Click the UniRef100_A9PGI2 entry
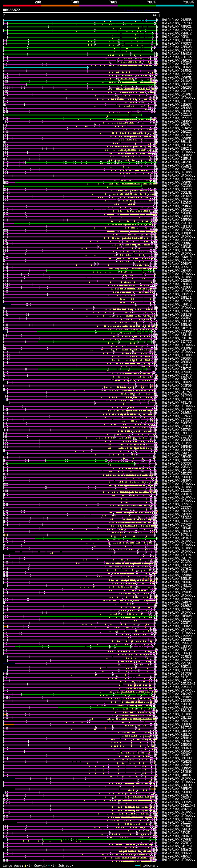This screenshot has height=868, width=197. (176, 33)
